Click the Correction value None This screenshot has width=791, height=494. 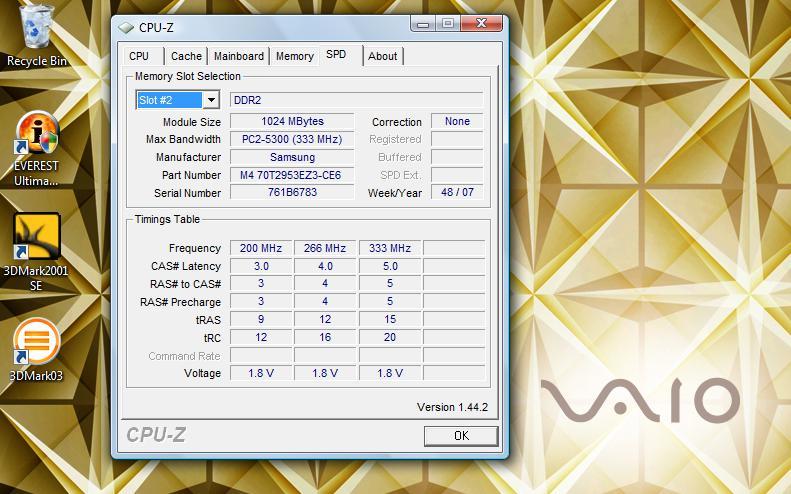point(457,121)
